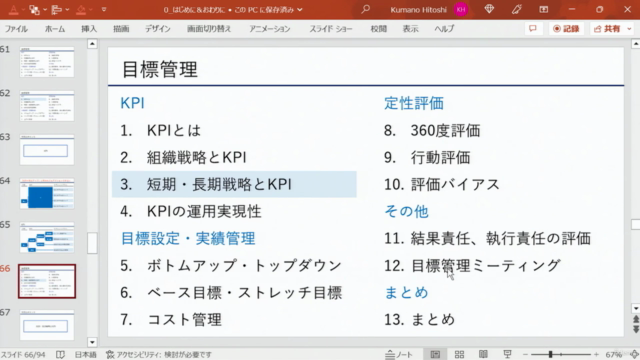The height and width of the screenshot is (360, 640).
Task: Switch to the 描画 tab
Action: (121, 29)
